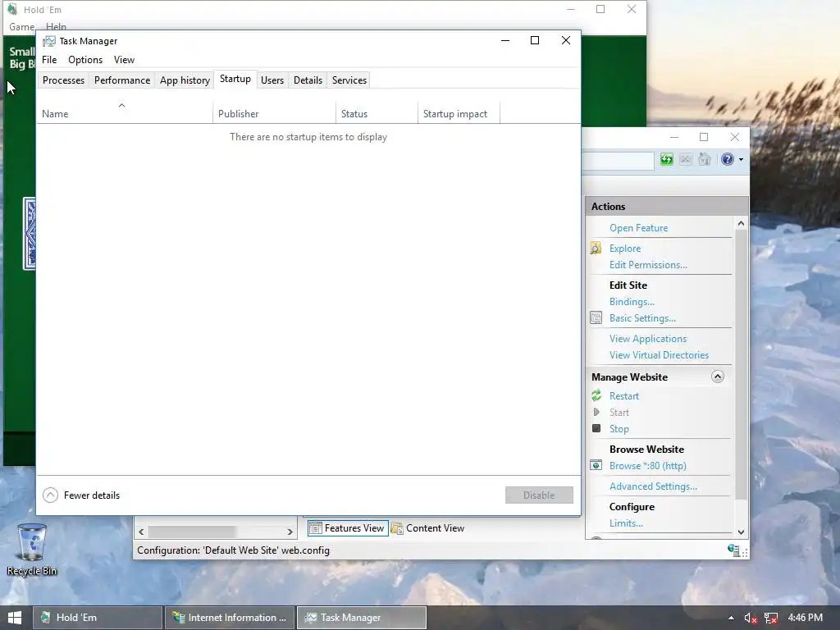Open Limits configuration link
840x630 pixels.
(626, 523)
